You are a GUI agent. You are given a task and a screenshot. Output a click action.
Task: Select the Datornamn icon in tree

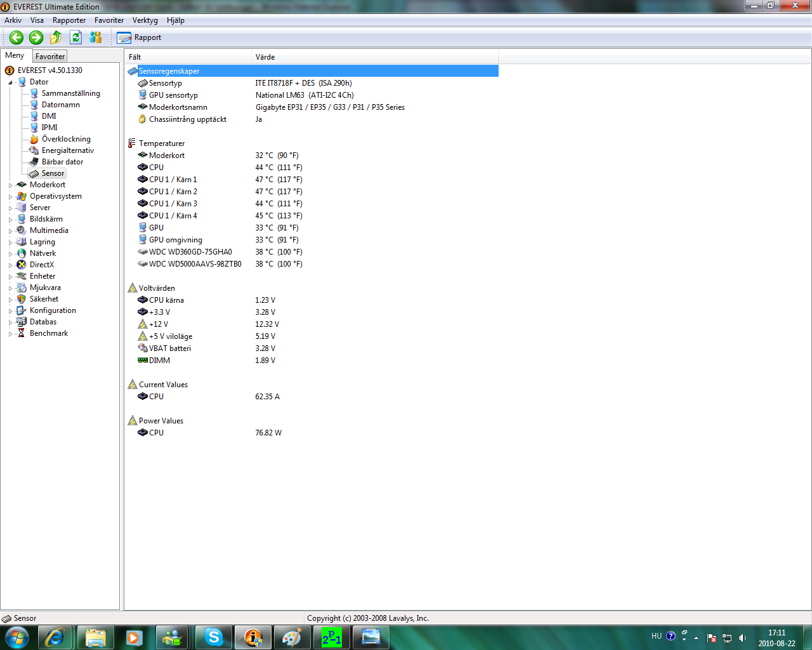[x=34, y=105]
